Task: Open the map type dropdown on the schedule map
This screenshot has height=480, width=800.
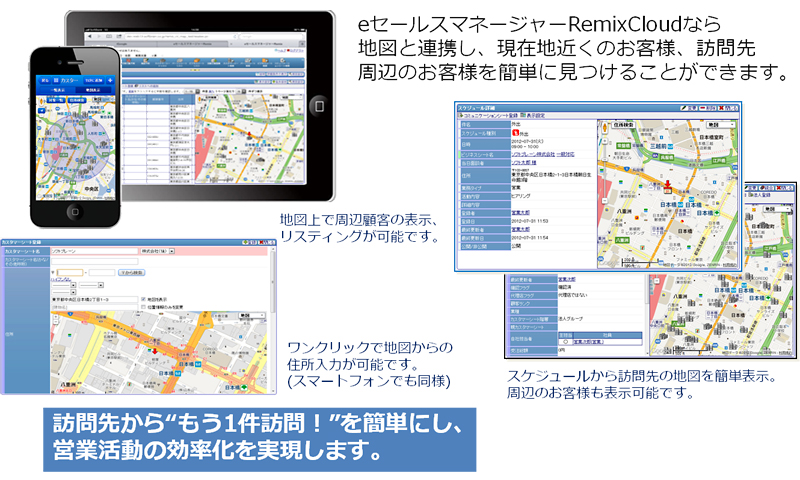Action: pos(721,125)
